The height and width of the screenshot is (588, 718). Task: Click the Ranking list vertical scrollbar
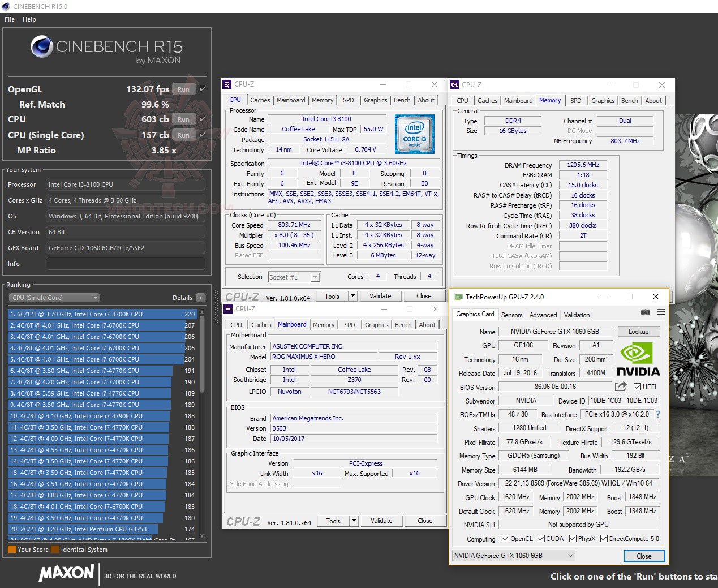pyautogui.click(x=202, y=423)
